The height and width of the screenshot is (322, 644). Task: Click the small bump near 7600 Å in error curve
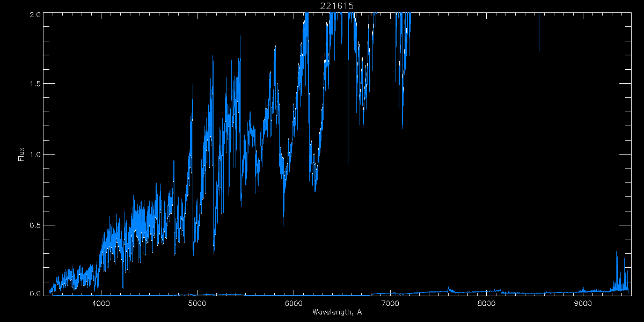pos(449,289)
